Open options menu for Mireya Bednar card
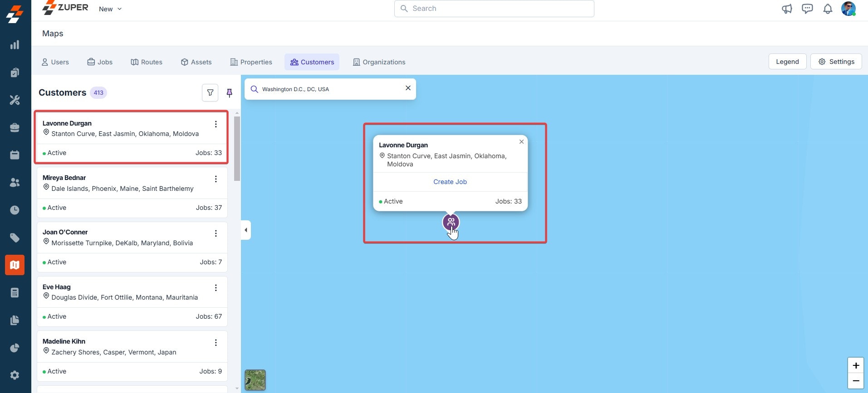 (216, 179)
